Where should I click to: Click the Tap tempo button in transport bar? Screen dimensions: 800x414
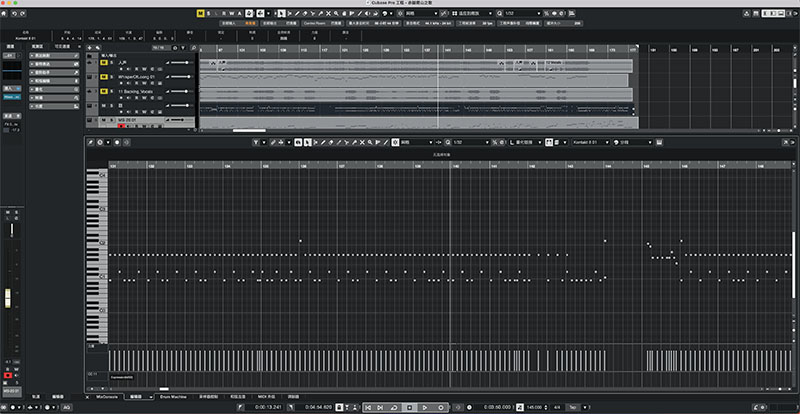(x=572, y=407)
